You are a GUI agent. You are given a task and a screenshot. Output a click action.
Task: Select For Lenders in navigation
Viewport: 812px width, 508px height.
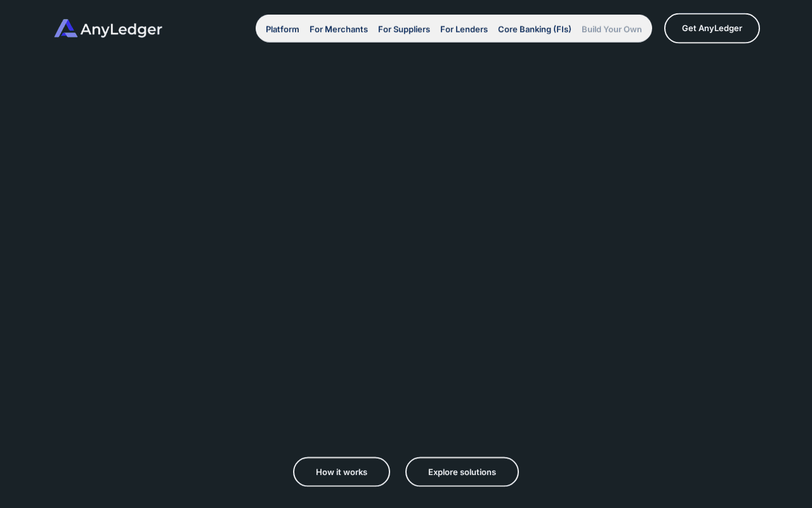[464, 29]
